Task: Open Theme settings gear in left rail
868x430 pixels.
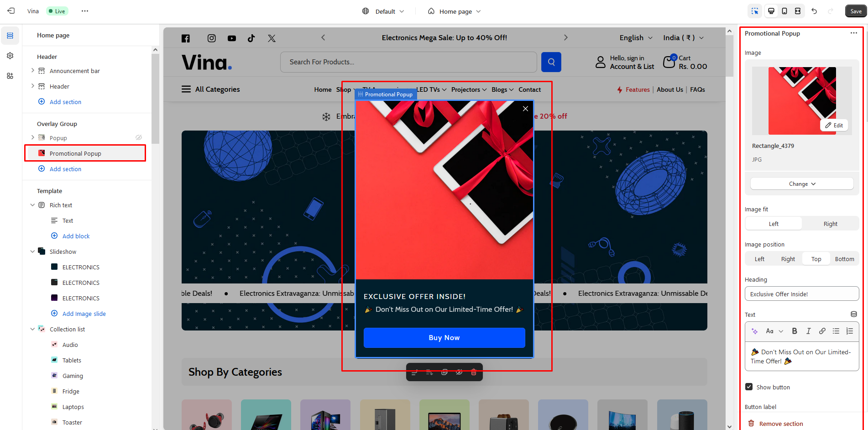Action: (10, 56)
